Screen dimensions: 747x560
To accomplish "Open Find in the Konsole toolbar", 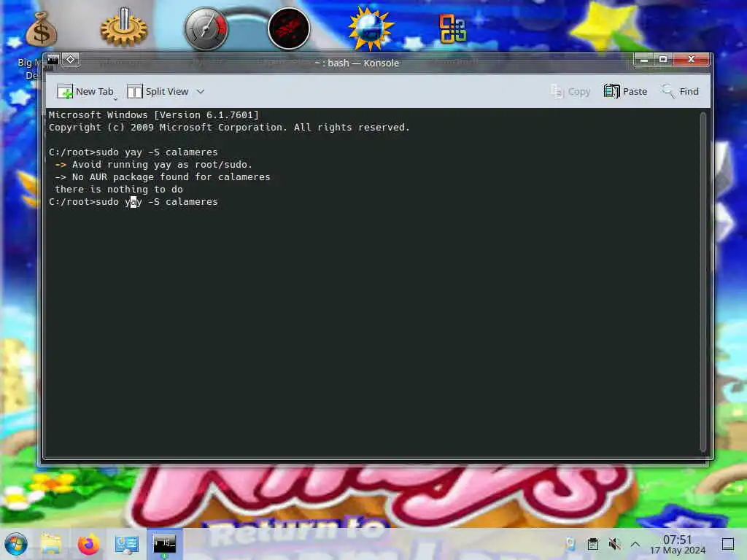I will (x=680, y=91).
